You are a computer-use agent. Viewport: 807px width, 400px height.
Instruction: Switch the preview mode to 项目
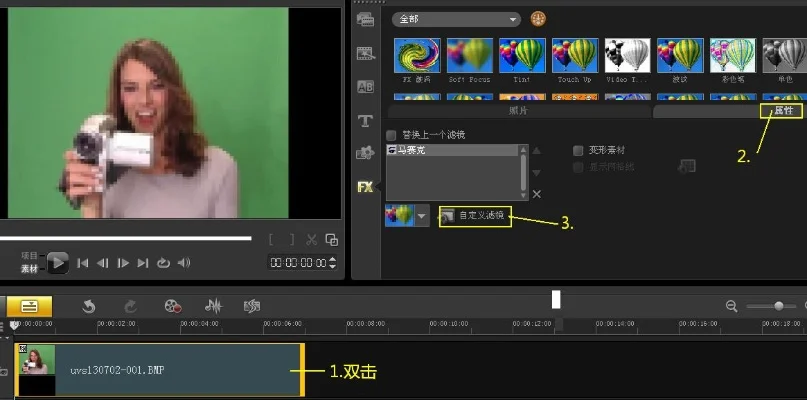pyautogui.click(x=29, y=256)
